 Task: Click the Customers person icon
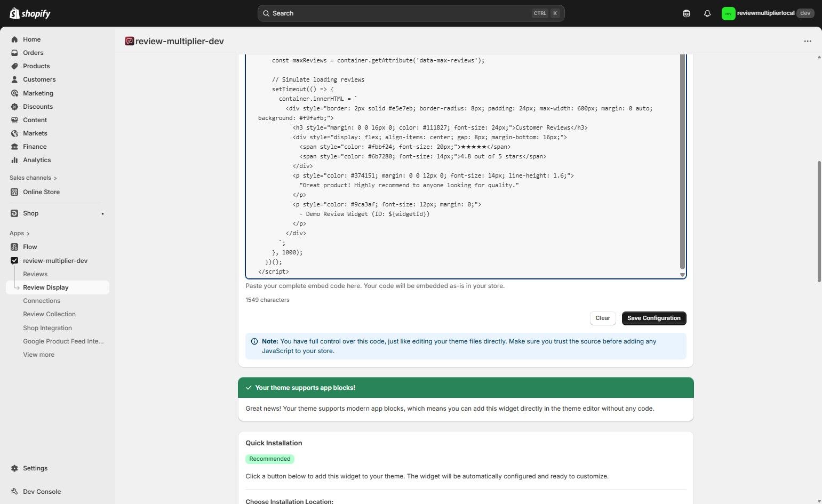(x=14, y=79)
